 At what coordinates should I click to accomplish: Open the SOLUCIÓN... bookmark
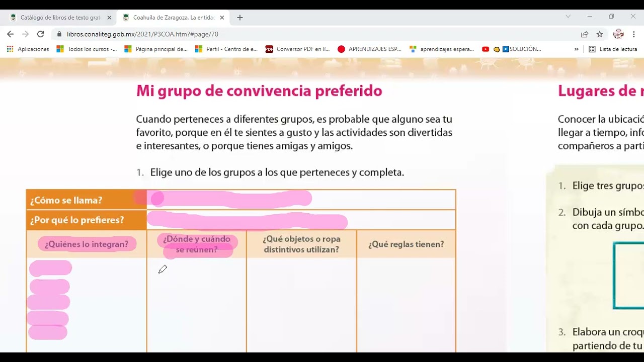pos(522,49)
